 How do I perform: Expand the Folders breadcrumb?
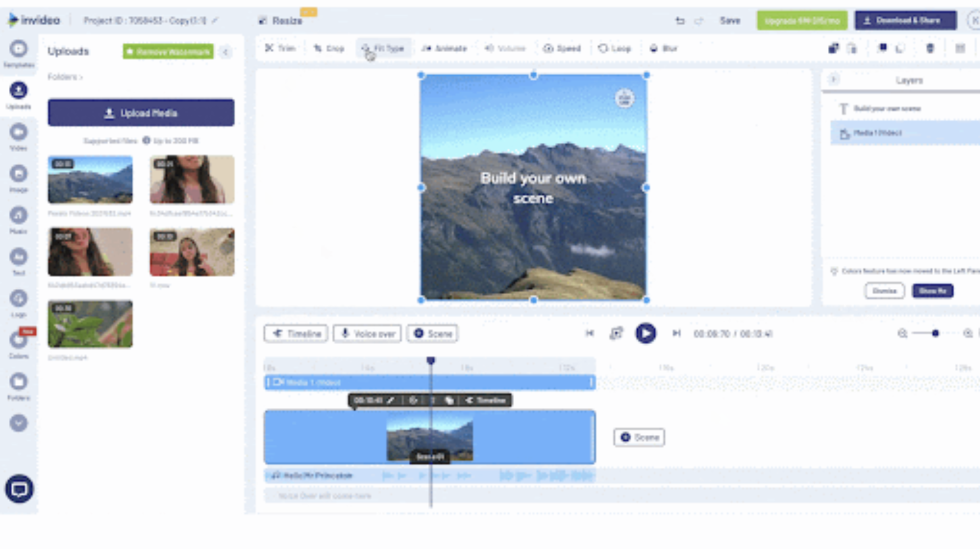[x=65, y=77]
